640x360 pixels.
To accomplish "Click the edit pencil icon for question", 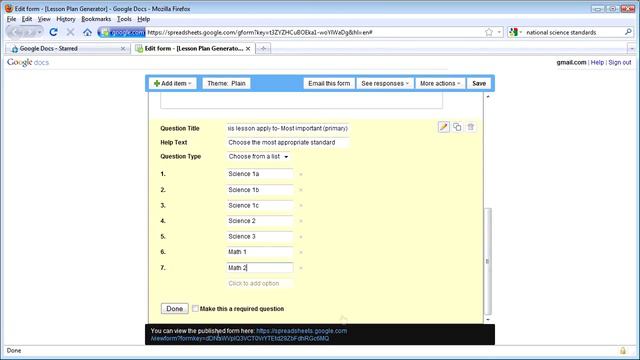I will (x=444, y=127).
